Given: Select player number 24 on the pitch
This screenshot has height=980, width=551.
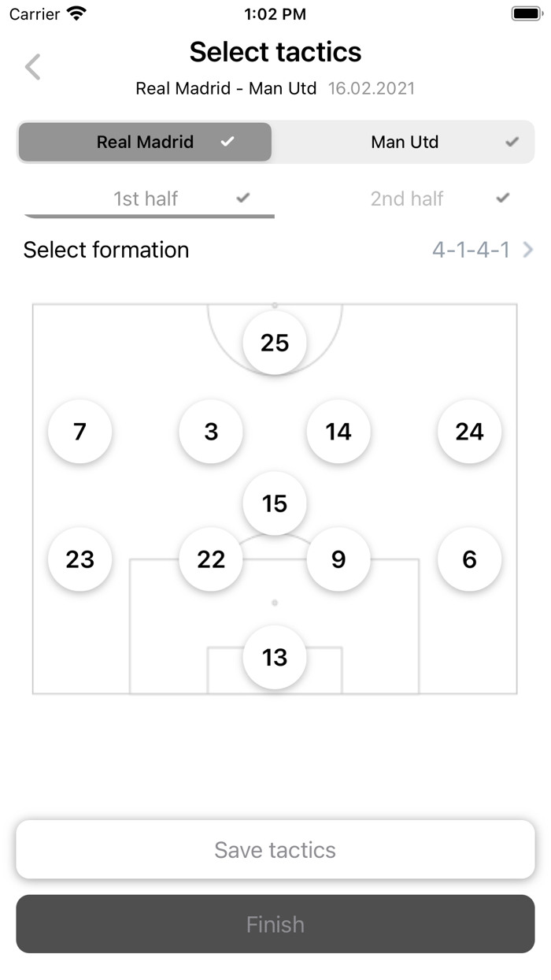Looking at the screenshot, I should click(469, 432).
